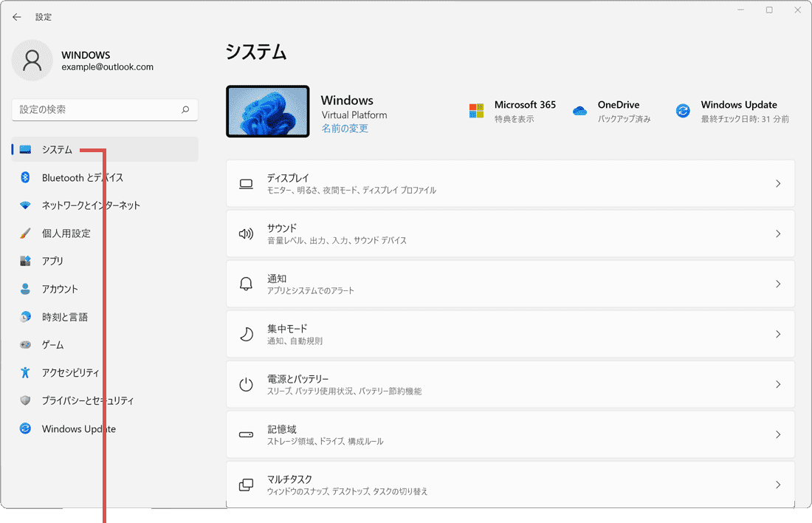The width and height of the screenshot is (812, 523).
Task: Open アクセシビリティ with its accessibility icon
Action: pyautogui.click(x=26, y=372)
